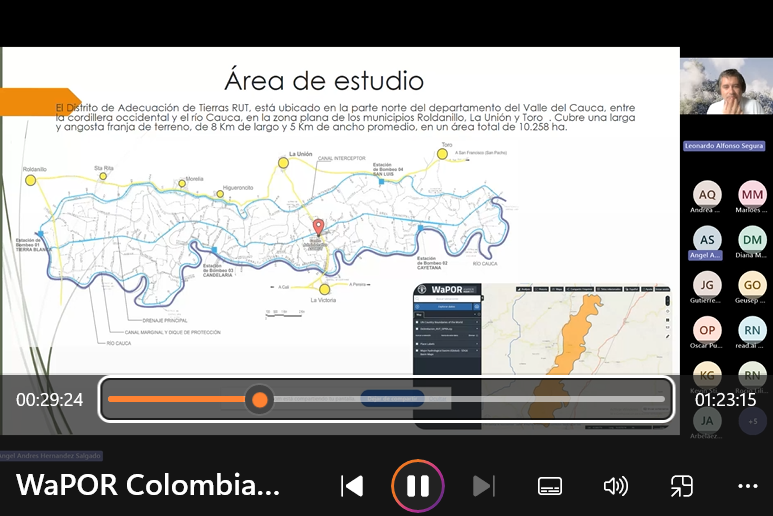The image size is (773, 516).
Task: Click the orange seek bar thumb
Action: 260,400
